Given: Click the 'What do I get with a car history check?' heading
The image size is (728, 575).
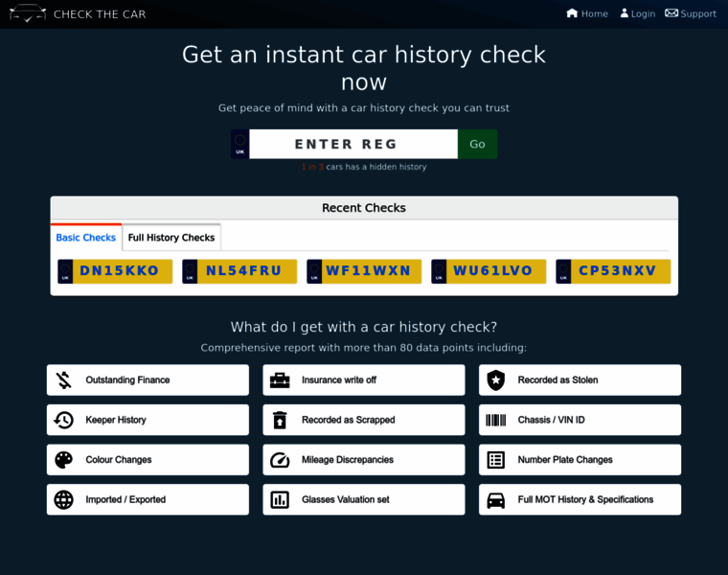Looking at the screenshot, I should coord(364,327).
